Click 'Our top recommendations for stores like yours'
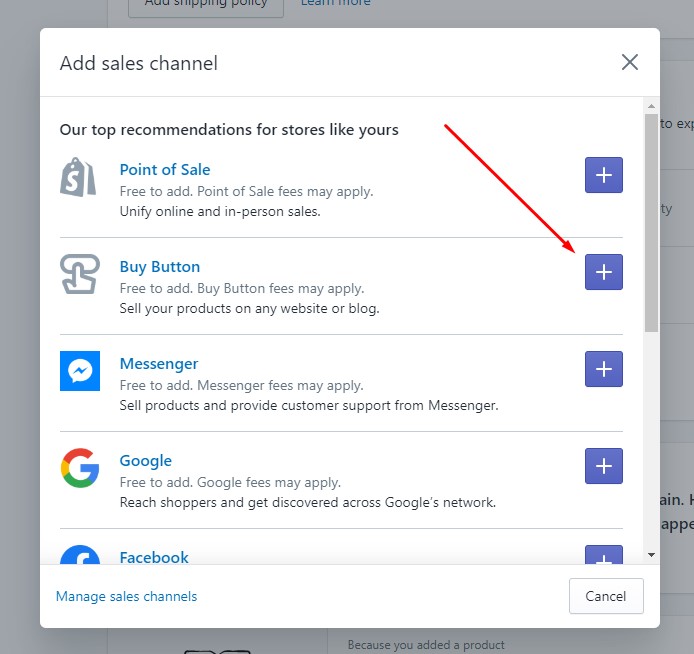Screen dimensions: 694x654 [229, 130]
